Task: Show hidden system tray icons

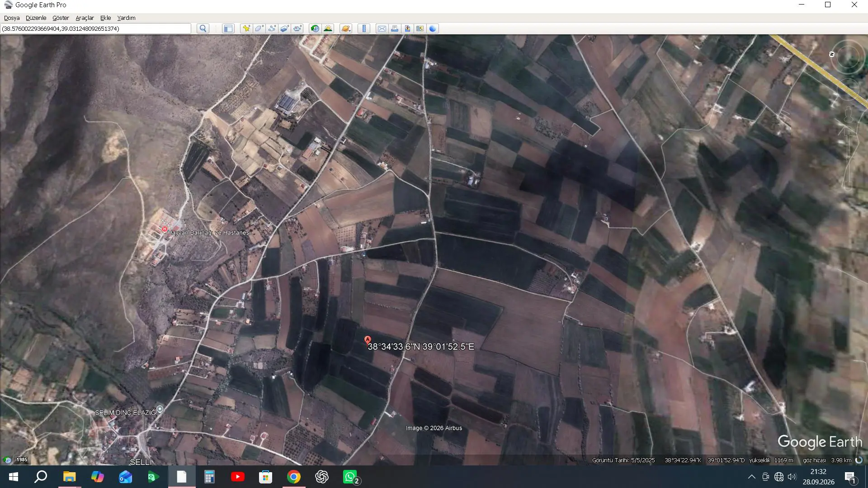Action: tap(751, 477)
